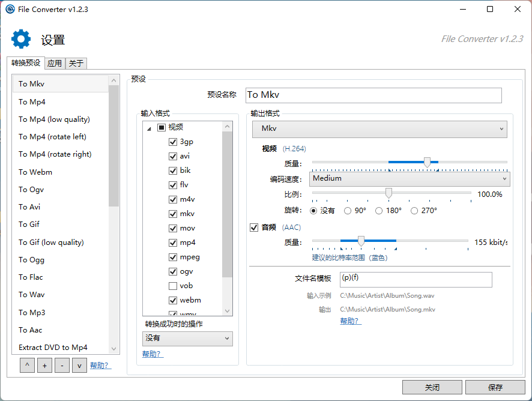Uncheck the mp4 input format
The width and height of the screenshot is (532, 401).
tap(173, 243)
